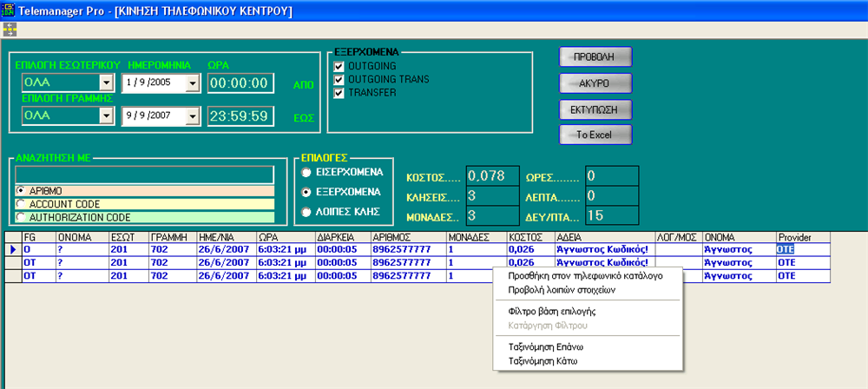Click the ΜΟΝΑΔΕΣ column header
Image resolution: width=868 pixels, height=389 pixels.
[477, 237]
